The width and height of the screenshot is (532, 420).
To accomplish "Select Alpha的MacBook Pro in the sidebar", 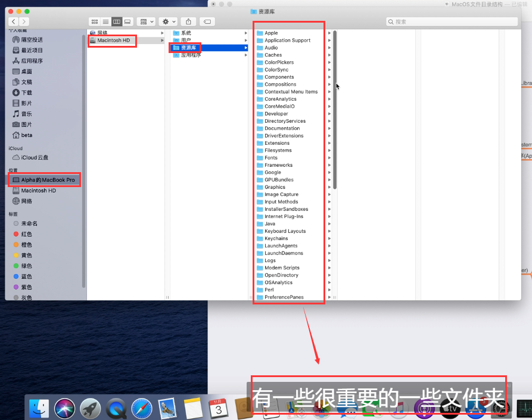I will [x=44, y=180].
